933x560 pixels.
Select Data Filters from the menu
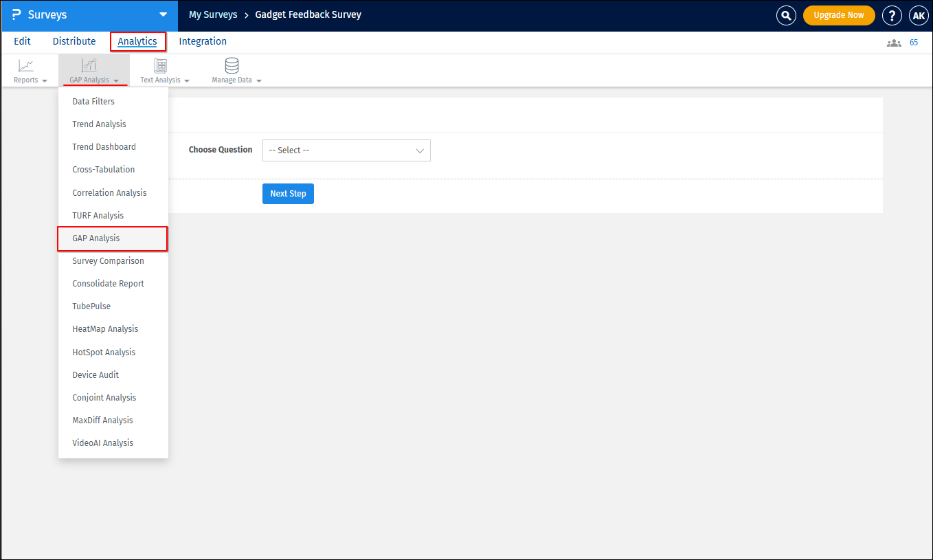pos(113,102)
